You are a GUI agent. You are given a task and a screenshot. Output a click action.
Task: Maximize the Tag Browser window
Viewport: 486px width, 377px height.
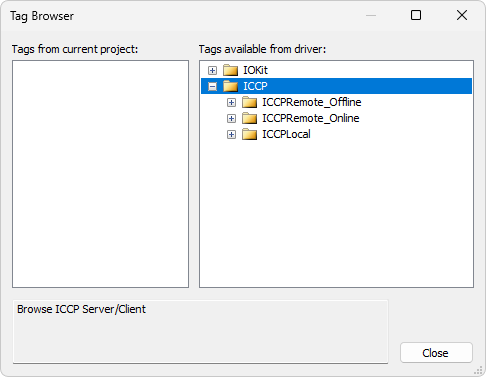click(416, 15)
